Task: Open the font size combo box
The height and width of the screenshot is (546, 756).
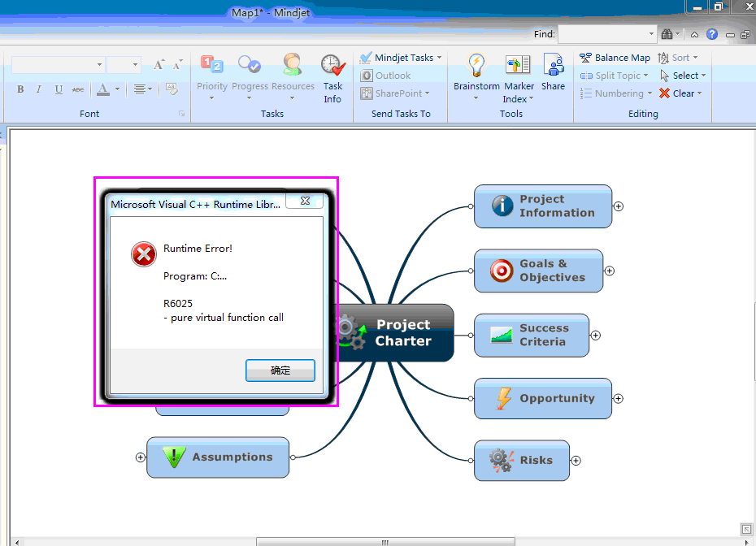Action: point(123,64)
